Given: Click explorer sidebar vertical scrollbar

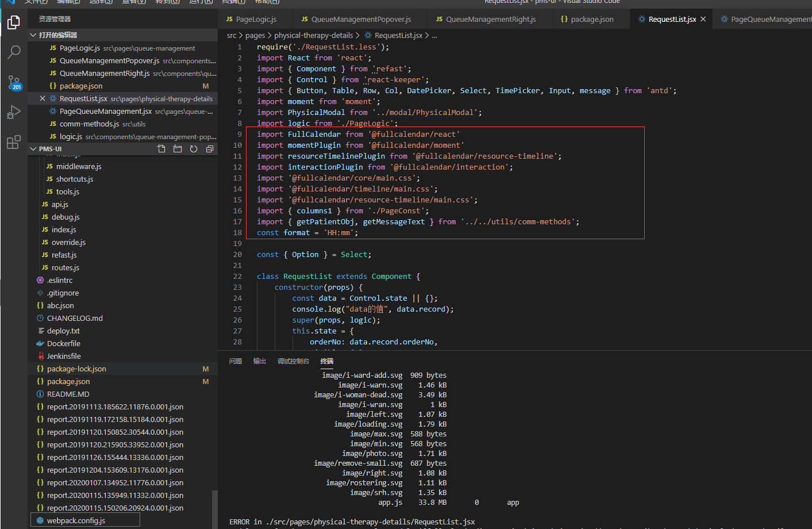Looking at the screenshot, I should coord(215,509).
